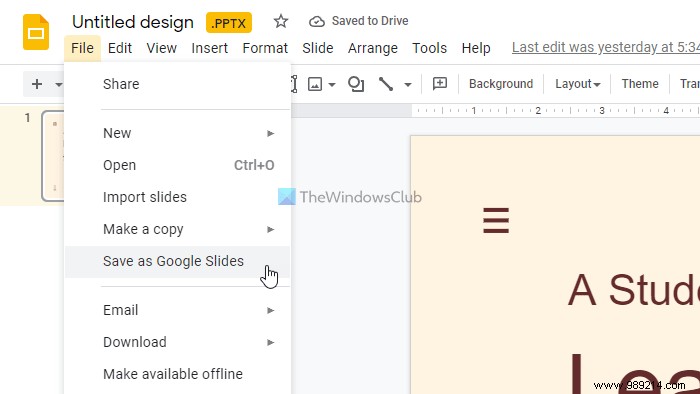Open the Insert menu
700x394 pixels.
pyautogui.click(x=209, y=48)
